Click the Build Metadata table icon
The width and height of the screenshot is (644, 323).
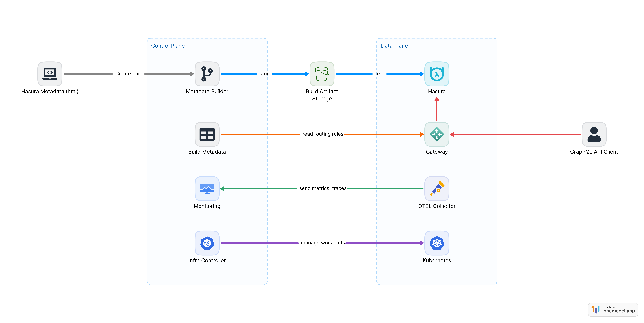[207, 134]
